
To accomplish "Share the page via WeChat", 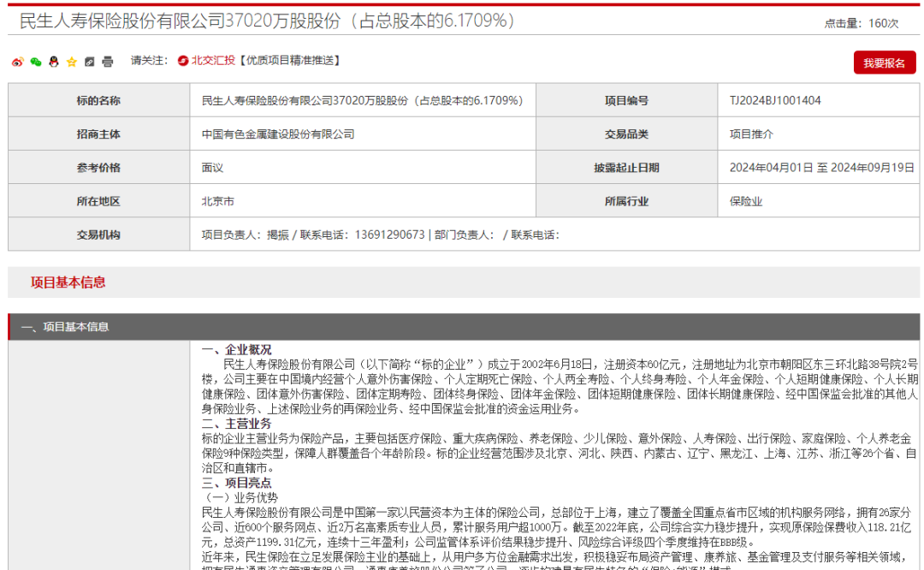I will [x=35, y=62].
